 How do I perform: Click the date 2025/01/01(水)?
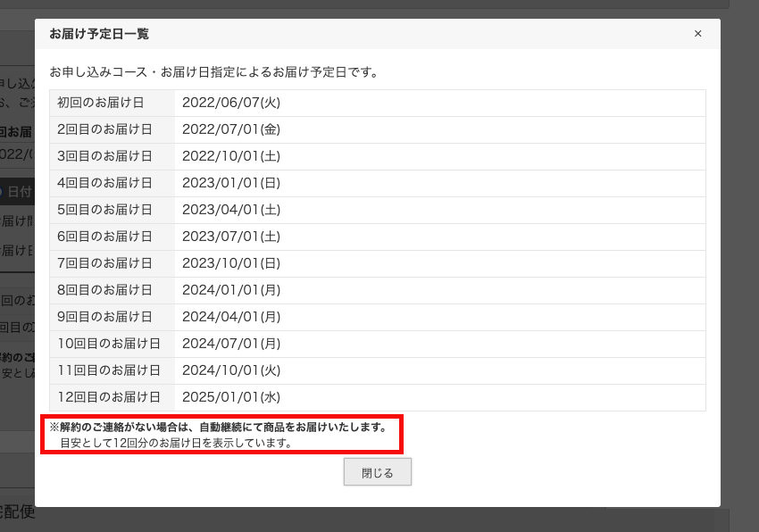(231, 397)
